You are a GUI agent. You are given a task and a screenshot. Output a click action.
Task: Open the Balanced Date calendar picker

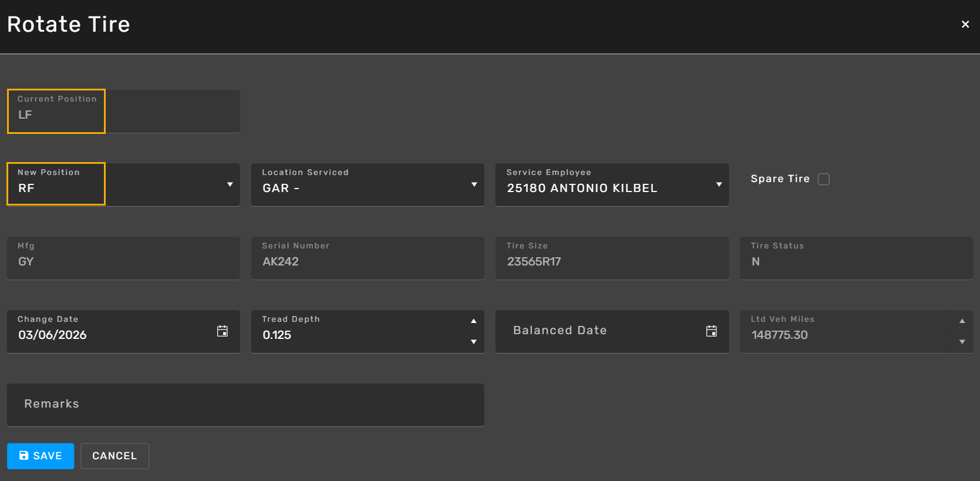click(711, 331)
